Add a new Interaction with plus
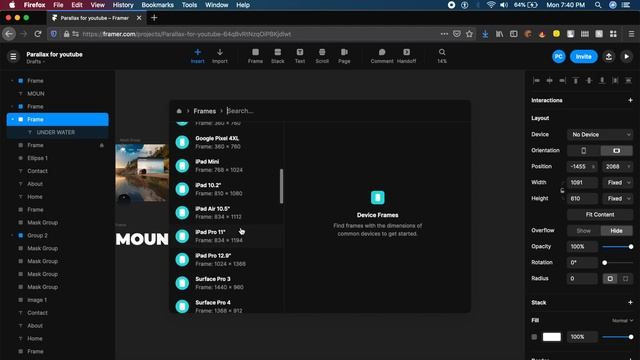 click(x=630, y=100)
